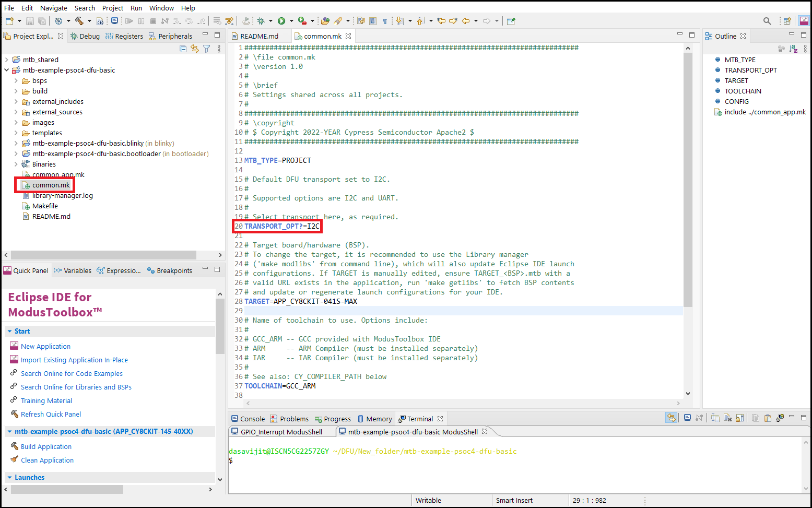This screenshot has width=812, height=508.
Task: Click Import Existing Application In-Place link
Action: [74, 360]
